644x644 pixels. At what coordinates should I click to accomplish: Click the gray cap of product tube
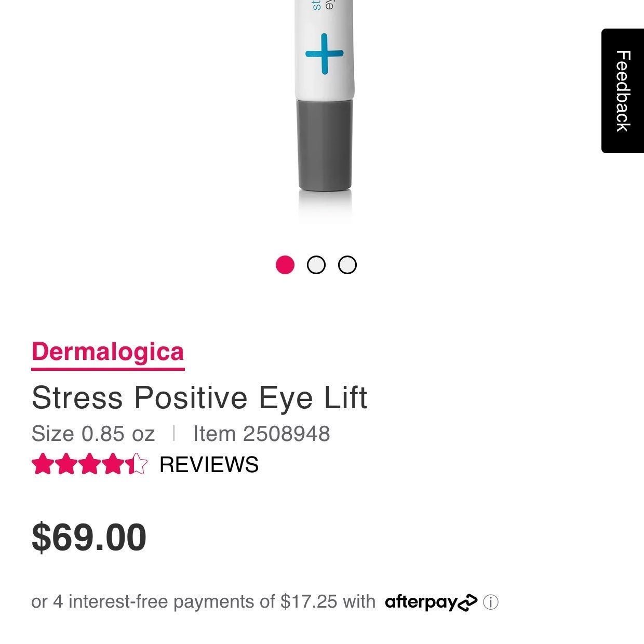click(325, 144)
